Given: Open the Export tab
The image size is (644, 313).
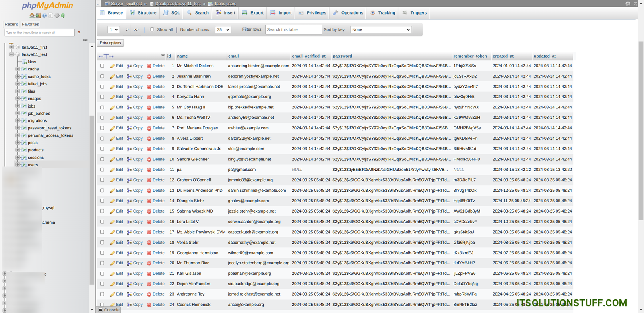Looking at the screenshot, I should click(253, 13).
